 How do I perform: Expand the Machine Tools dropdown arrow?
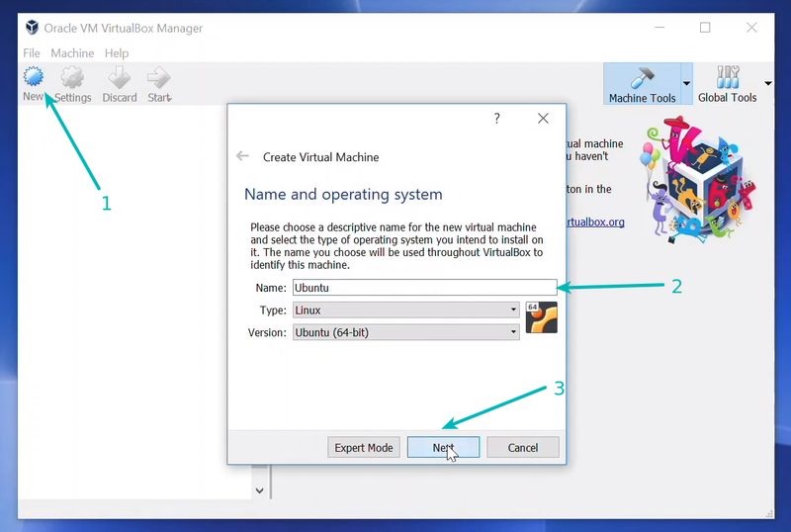686,84
